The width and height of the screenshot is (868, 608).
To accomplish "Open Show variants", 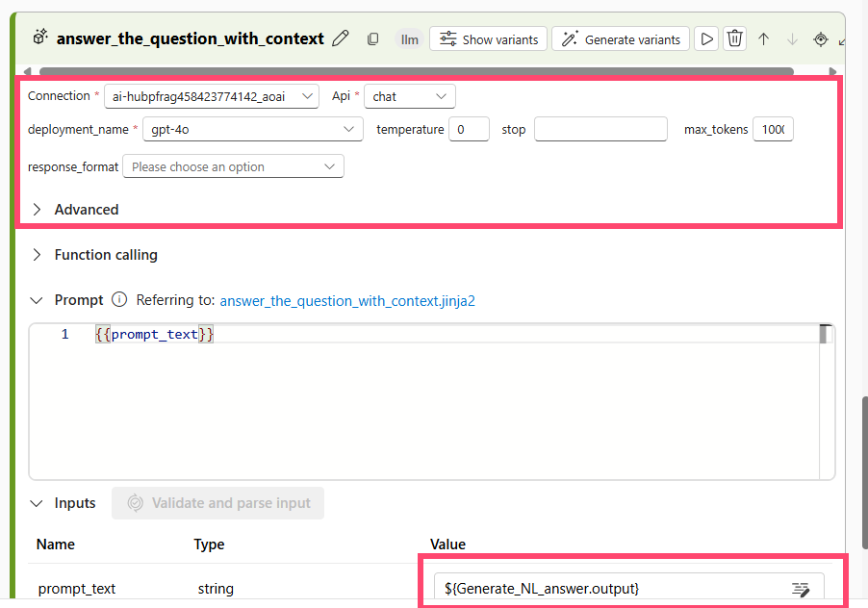I will point(488,39).
